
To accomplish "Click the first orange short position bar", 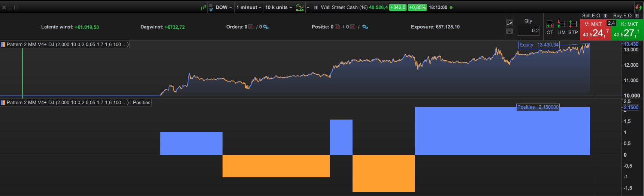I will point(276,166).
